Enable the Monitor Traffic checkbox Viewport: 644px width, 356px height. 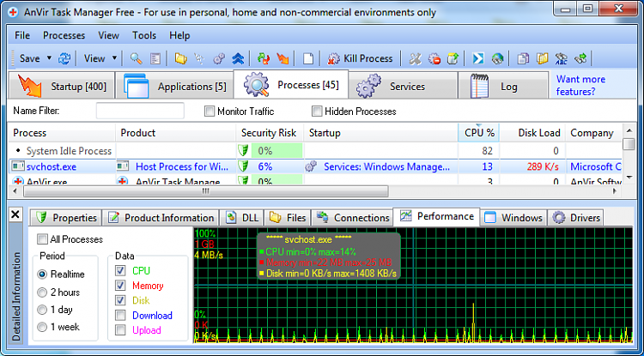click(210, 112)
